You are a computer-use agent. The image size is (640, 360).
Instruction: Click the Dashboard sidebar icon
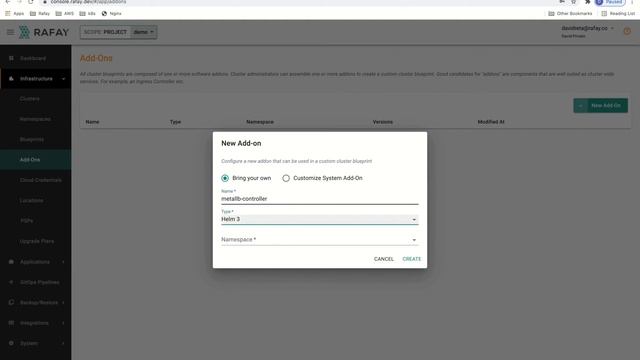(11, 58)
